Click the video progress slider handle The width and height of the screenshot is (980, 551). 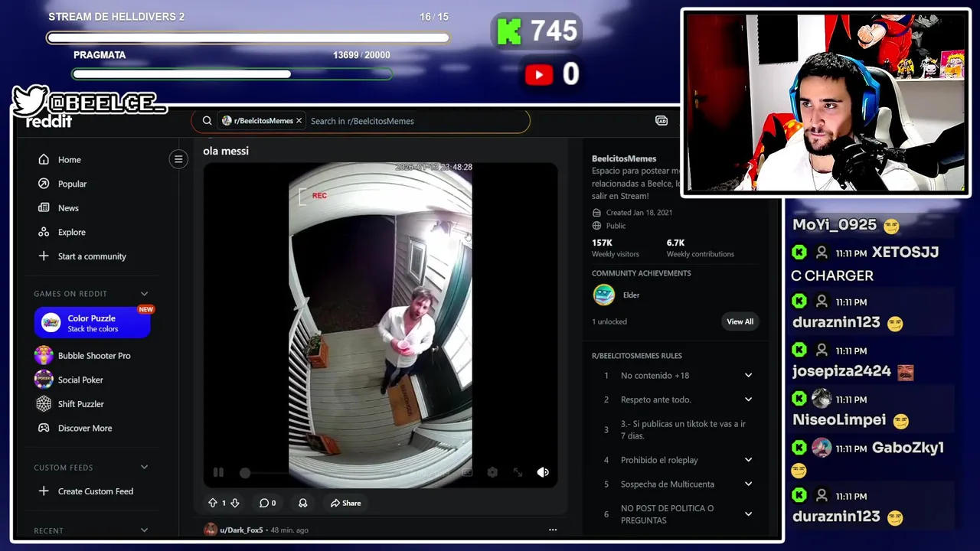pyautogui.click(x=245, y=473)
